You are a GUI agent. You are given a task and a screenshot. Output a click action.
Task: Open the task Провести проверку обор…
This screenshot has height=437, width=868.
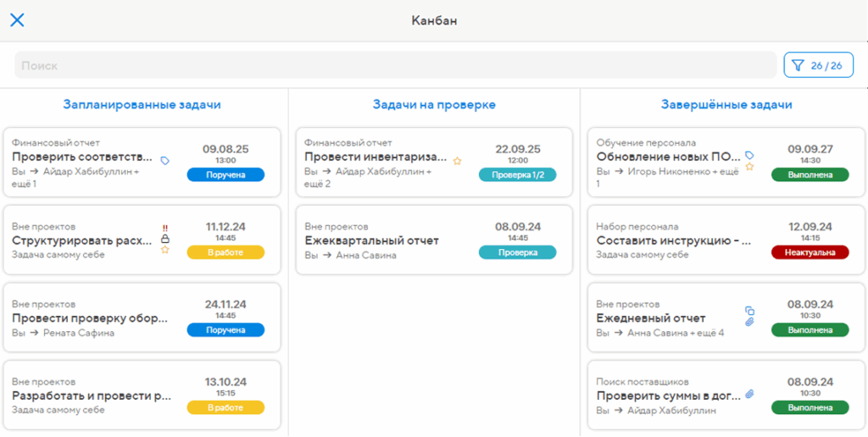coord(90,318)
